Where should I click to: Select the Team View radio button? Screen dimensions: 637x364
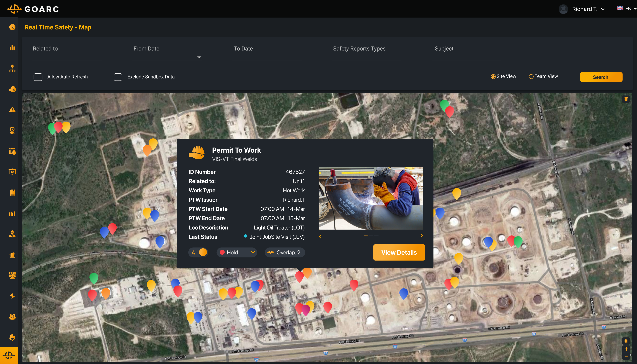[x=531, y=77]
